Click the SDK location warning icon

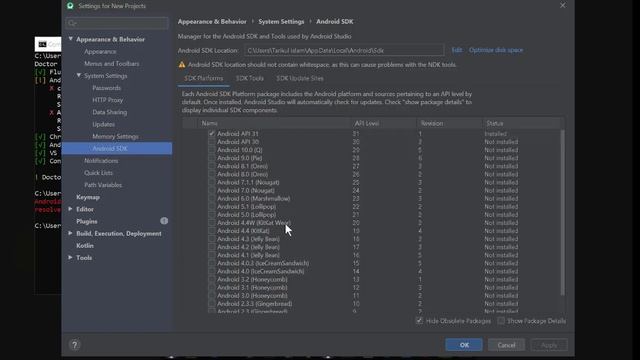coord(182,64)
